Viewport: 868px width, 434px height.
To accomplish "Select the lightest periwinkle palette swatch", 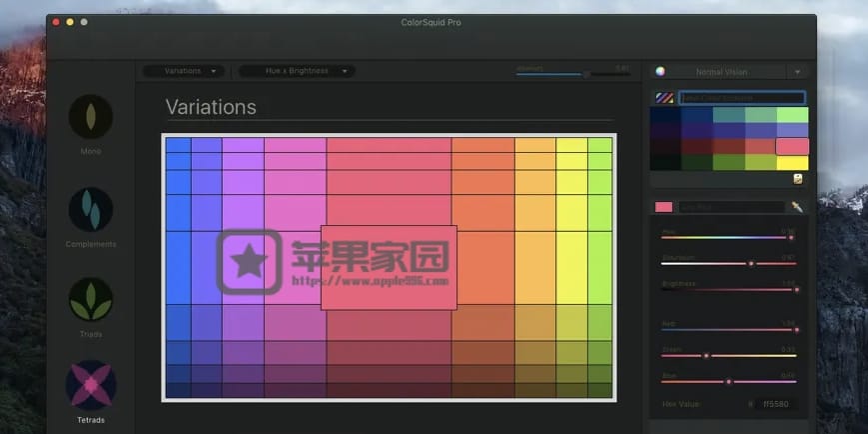I will point(792,130).
